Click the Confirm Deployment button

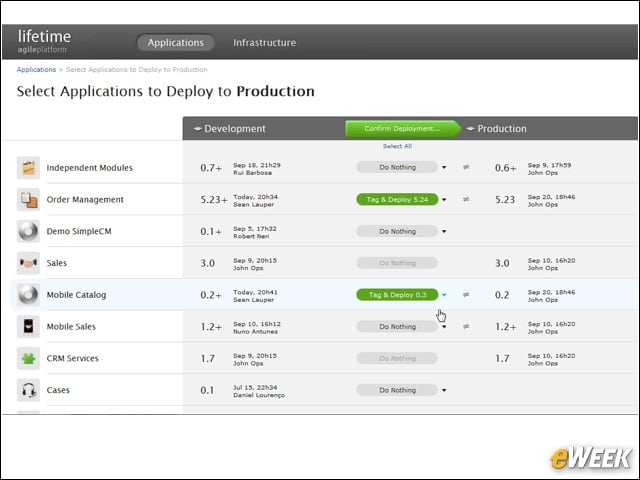pos(402,129)
